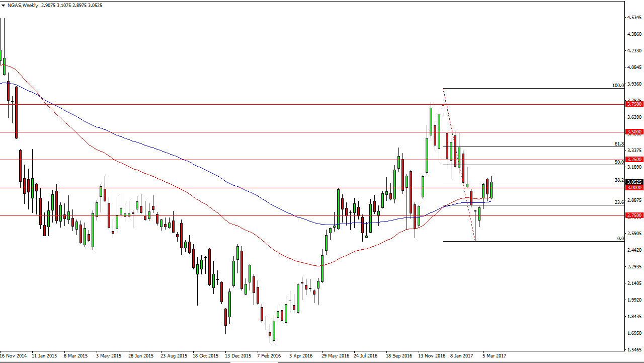Click the Fibonacci 0.0 level label
The width and height of the screenshot is (644, 363).
[x=620, y=239]
